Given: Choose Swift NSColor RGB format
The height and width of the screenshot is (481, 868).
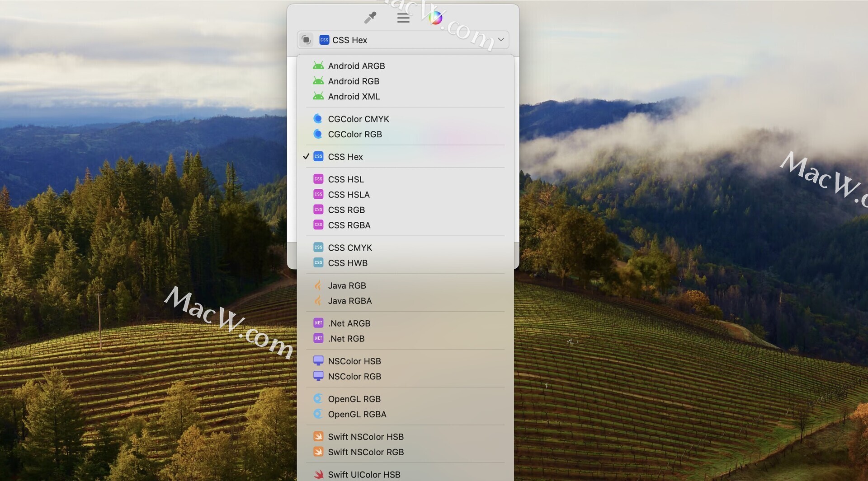Looking at the screenshot, I should [x=405, y=453].
